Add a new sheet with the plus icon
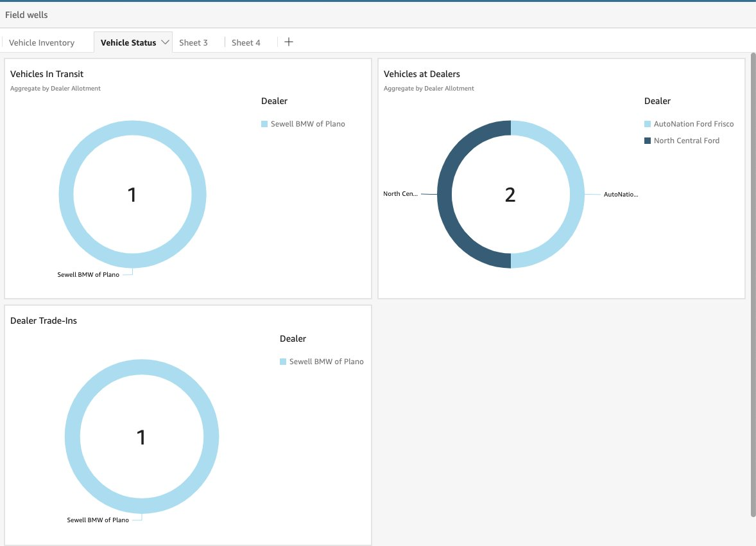Viewport: 756px width, 546px height. 288,42
